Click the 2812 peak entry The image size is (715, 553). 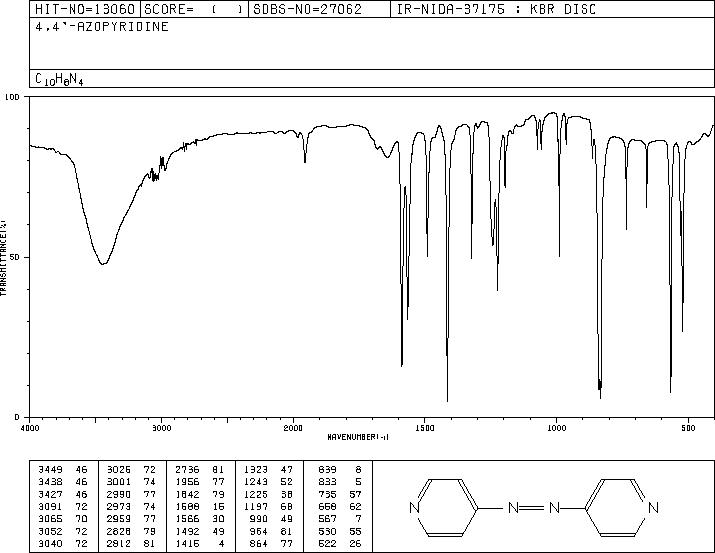[x=119, y=544]
